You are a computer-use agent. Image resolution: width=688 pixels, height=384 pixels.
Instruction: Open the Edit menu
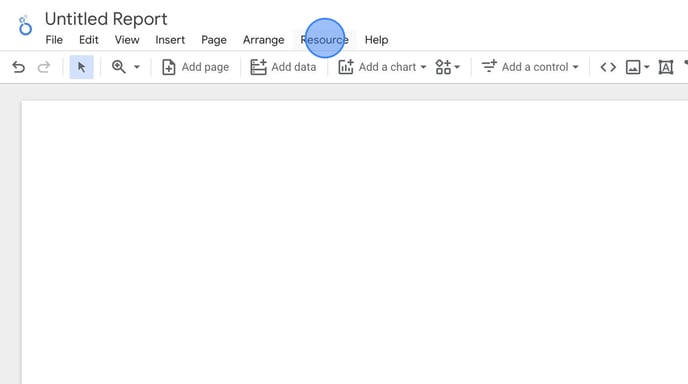pos(89,40)
